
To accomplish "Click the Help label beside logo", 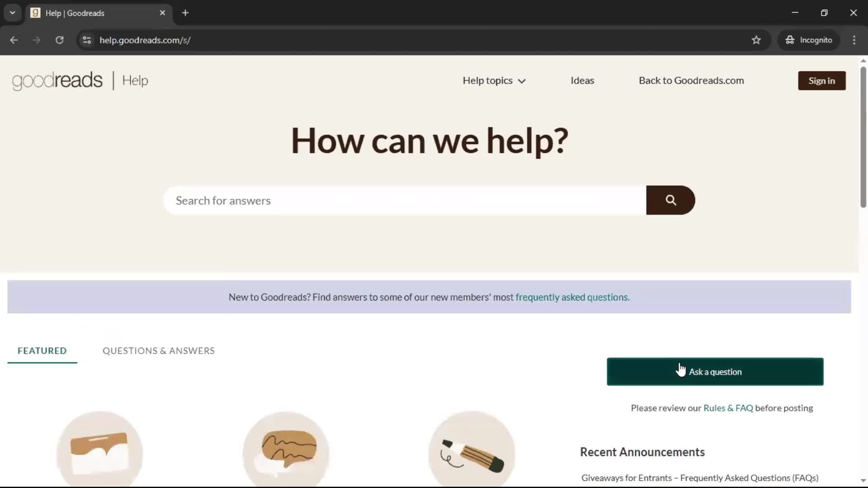I will coord(135,80).
